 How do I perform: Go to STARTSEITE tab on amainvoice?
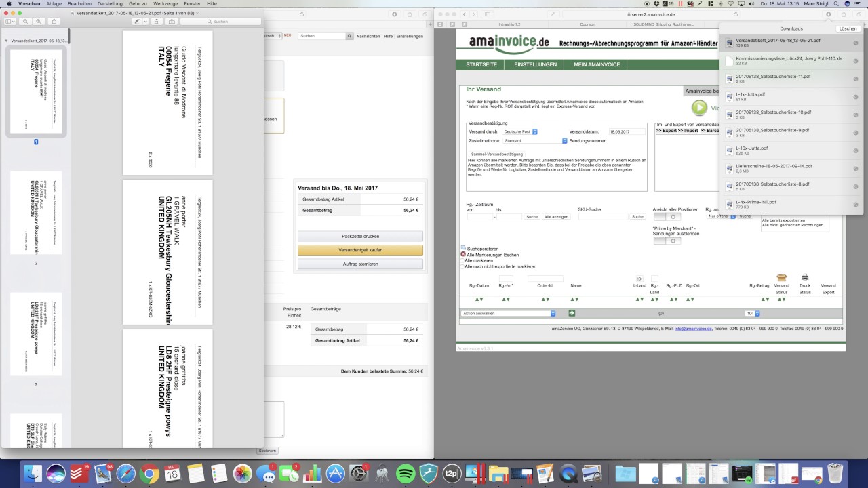click(481, 64)
